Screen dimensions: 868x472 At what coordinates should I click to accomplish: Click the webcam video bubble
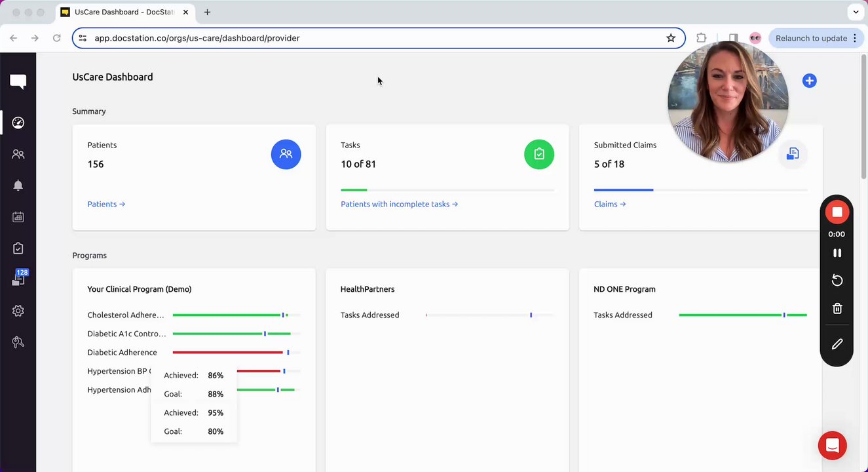pyautogui.click(x=728, y=102)
